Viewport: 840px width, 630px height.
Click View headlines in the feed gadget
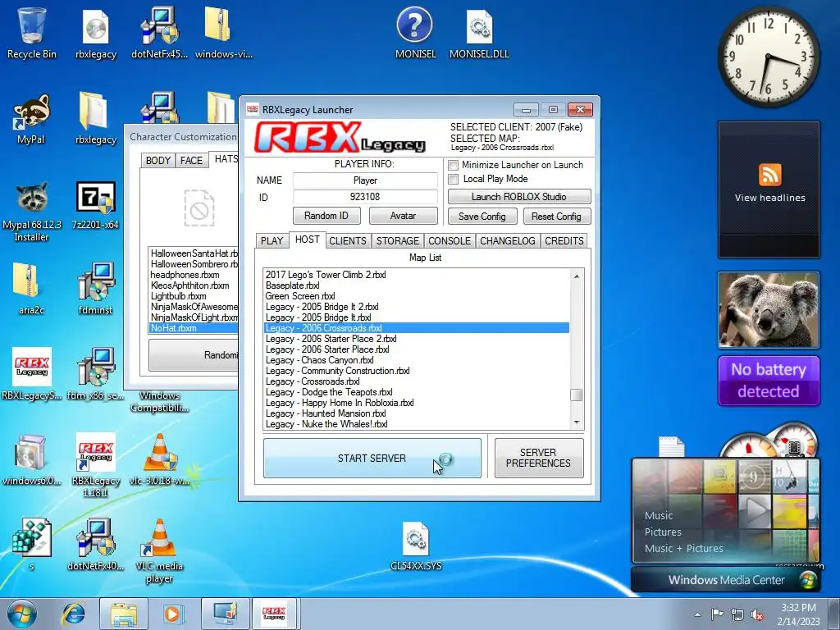point(769,198)
